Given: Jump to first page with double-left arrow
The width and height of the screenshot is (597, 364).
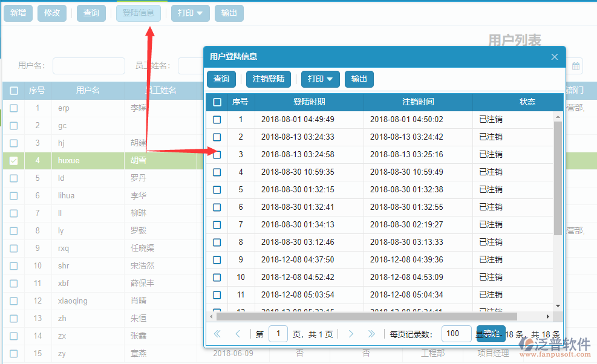Looking at the screenshot, I should (217, 333).
